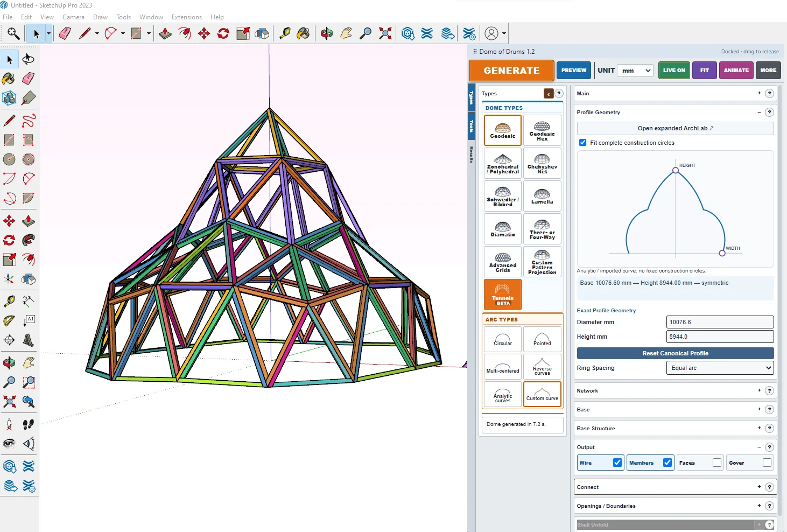Click the WIDTH control point on profile

pos(722,253)
